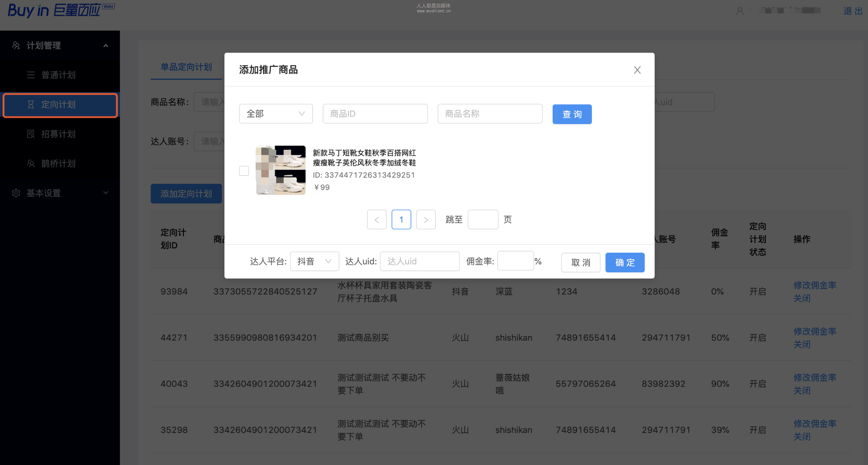Click the 鹊桥计划 user icon

[x=31, y=163]
